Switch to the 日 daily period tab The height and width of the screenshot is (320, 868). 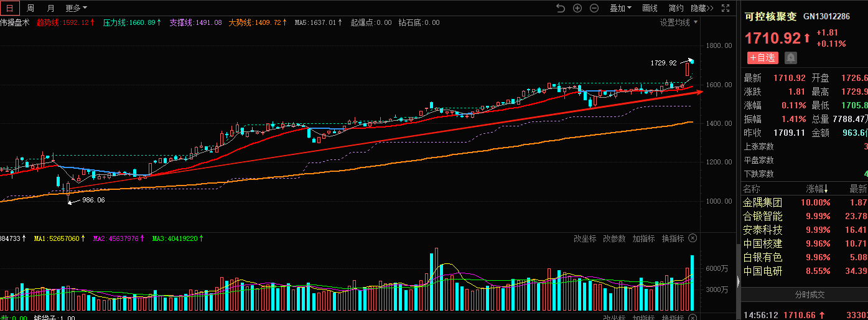pyautogui.click(x=9, y=8)
